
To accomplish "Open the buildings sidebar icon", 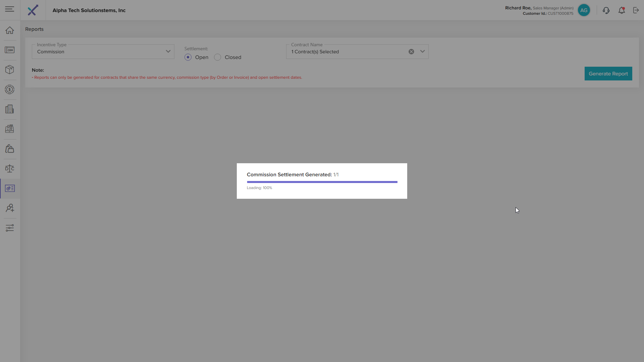I will click(10, 109).
